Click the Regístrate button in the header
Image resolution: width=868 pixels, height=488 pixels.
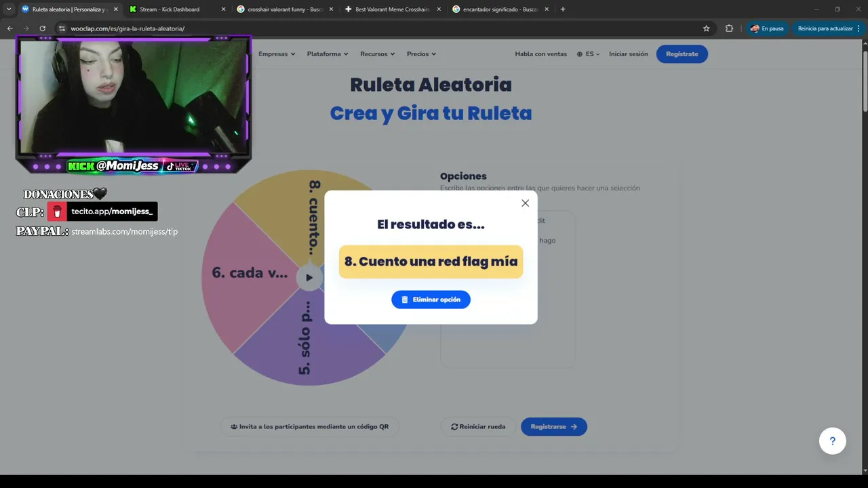[682, 54]
